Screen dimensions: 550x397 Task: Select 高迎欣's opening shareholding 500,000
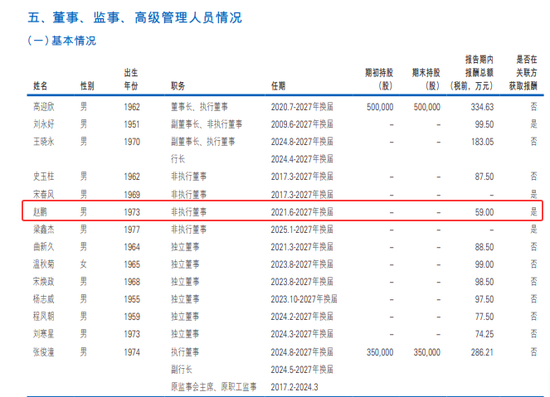(x=380, y=107)
